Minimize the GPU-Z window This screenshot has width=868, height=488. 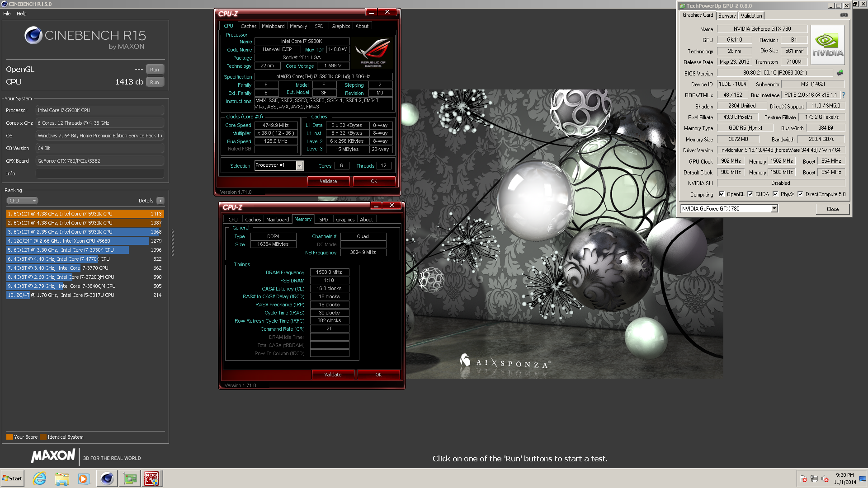click(x=831, y=6)
